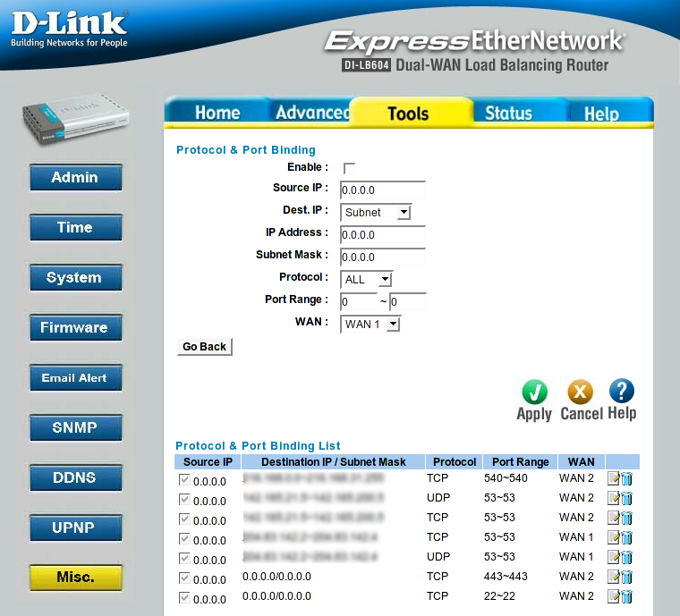Toggle checkbox for the UDP 53~53 WAN 2 row

(x=184, y=500)
